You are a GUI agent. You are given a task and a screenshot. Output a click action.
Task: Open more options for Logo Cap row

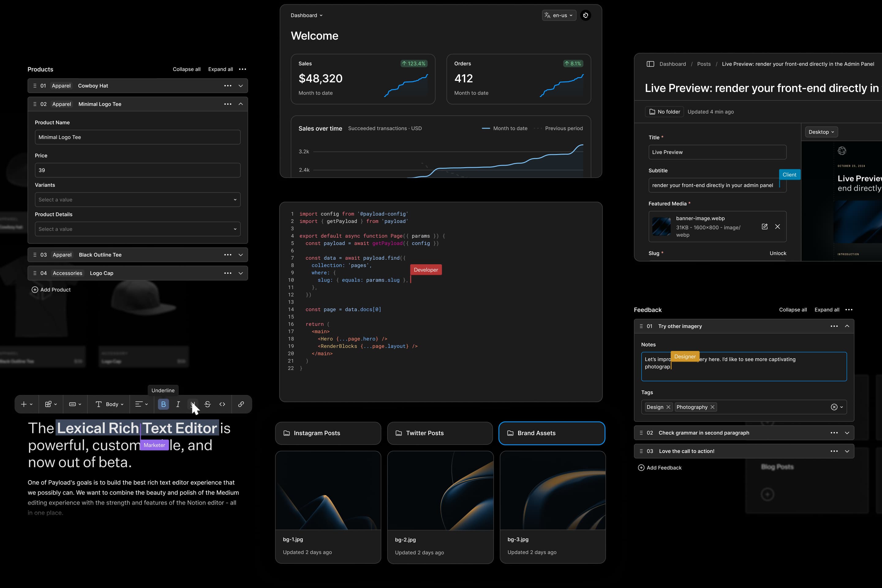point(228,273)
